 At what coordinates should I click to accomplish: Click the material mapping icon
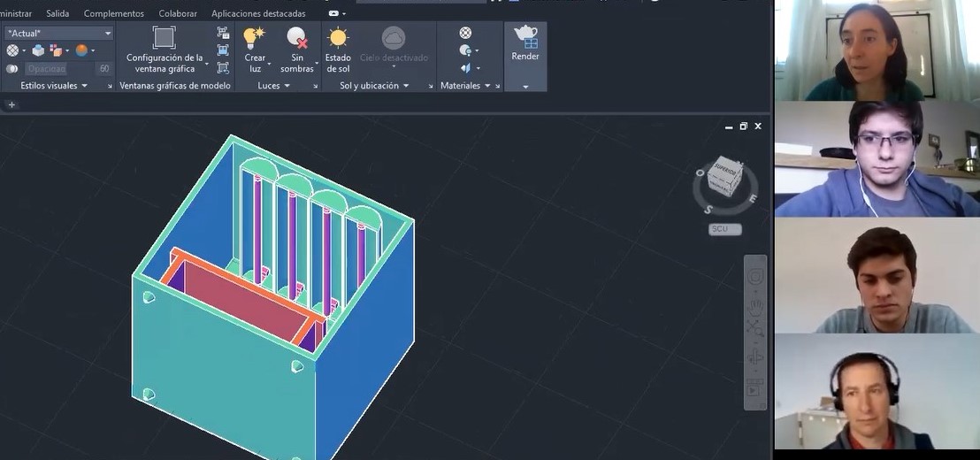[465, 67]
